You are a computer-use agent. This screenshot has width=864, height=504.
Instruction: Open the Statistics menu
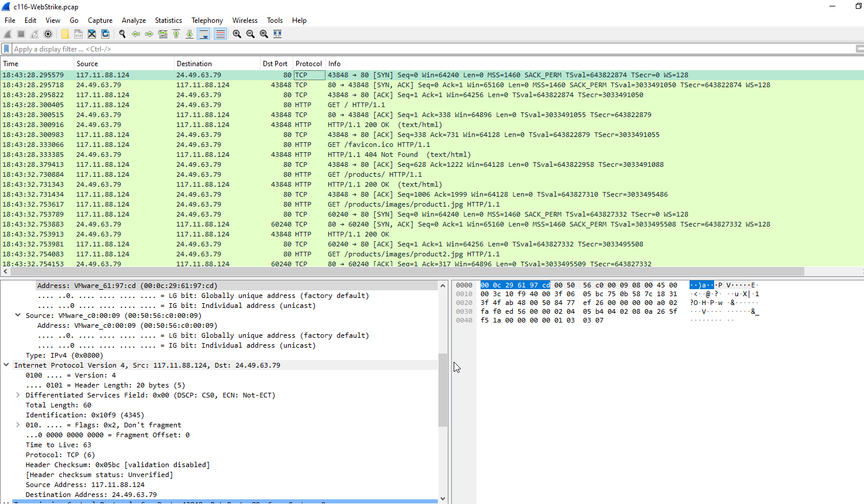pyautogui.click(x=168, y=20)
